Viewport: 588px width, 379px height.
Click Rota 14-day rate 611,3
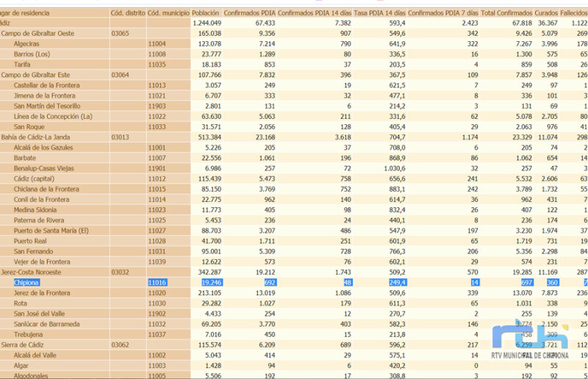click(x=398, y=303)
